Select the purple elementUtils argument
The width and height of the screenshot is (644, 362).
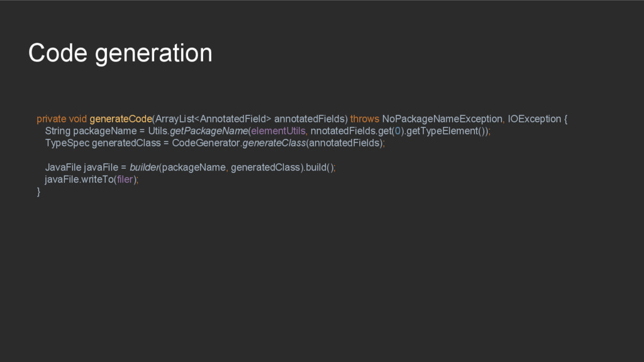coord(279,131)
